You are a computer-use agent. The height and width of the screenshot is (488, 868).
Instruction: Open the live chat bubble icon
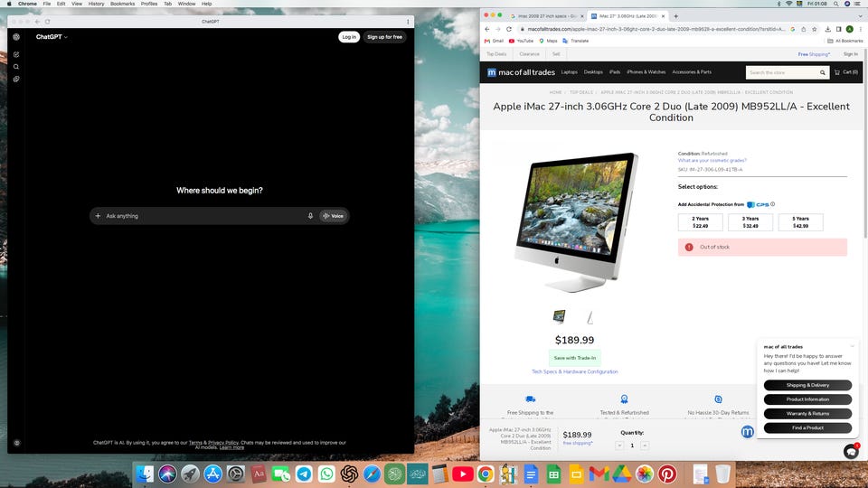pyautogui.click(x=851, y=452)
